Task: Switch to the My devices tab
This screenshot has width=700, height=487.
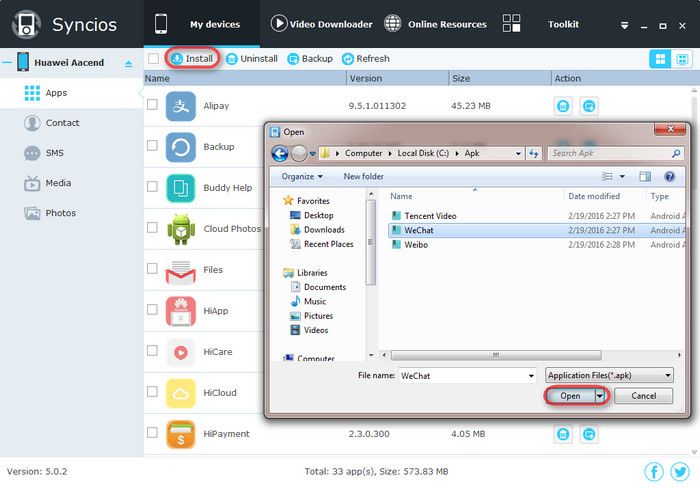Action: [x=202, y=24]
